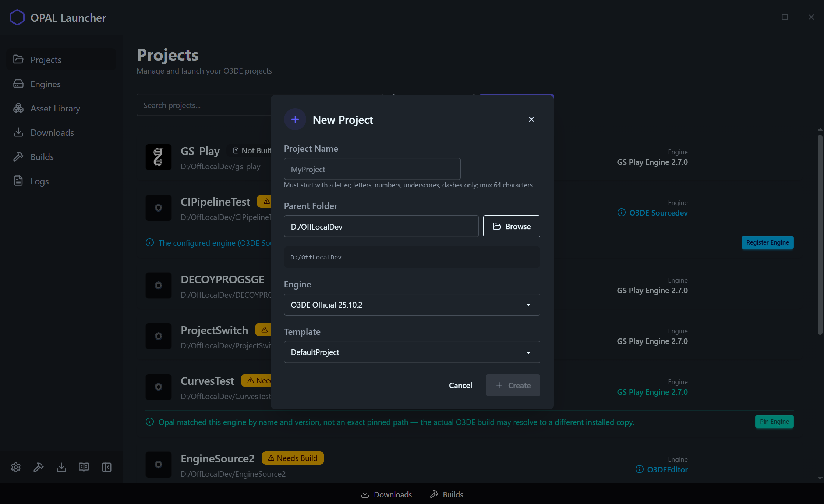Image resolution: width=824 pixels, height=504 pixels.
Task: Click the CurvesTest project name
Action: coord(207,381)
